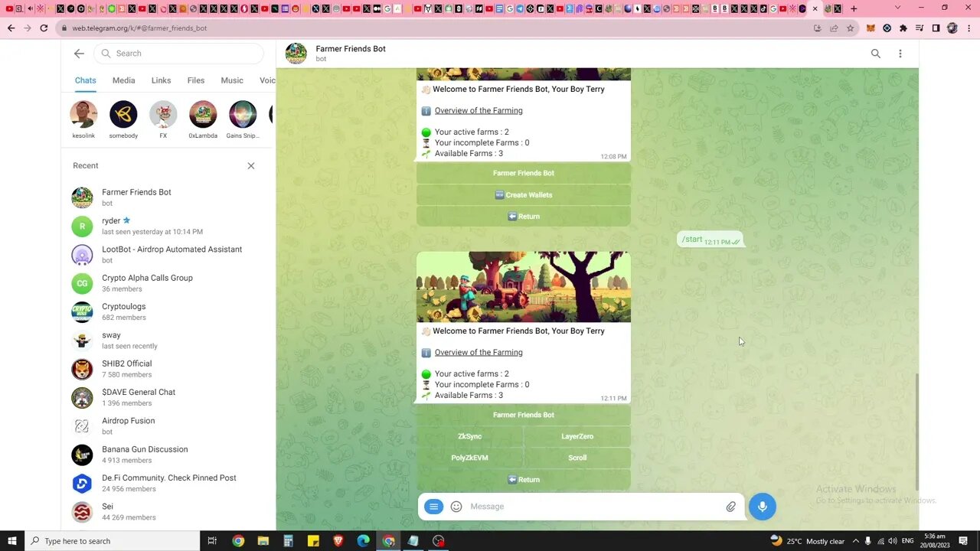This screenshot has height=551, width=980.
Task: Open the sway chat
Action: pyautogui.click(x=168, y=341)
